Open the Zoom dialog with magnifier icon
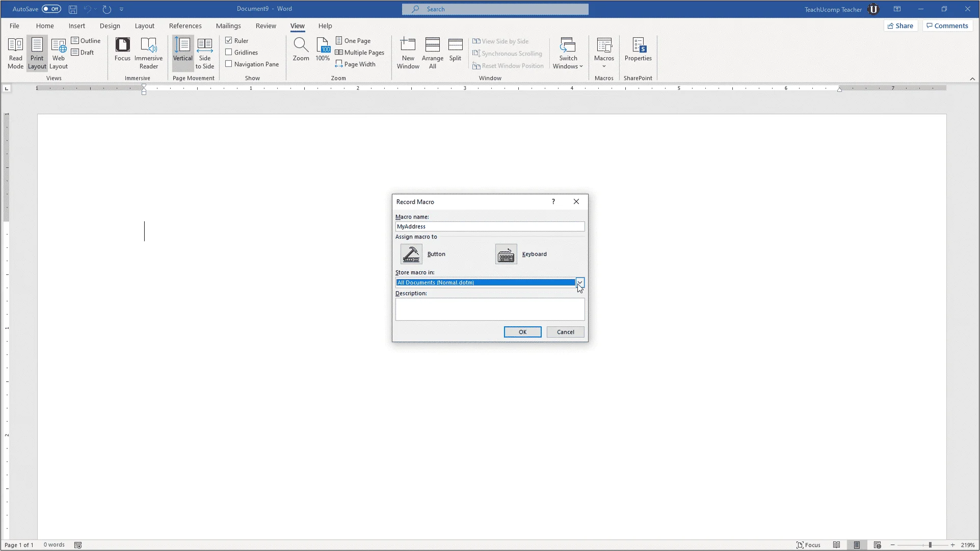 [301, 48]
